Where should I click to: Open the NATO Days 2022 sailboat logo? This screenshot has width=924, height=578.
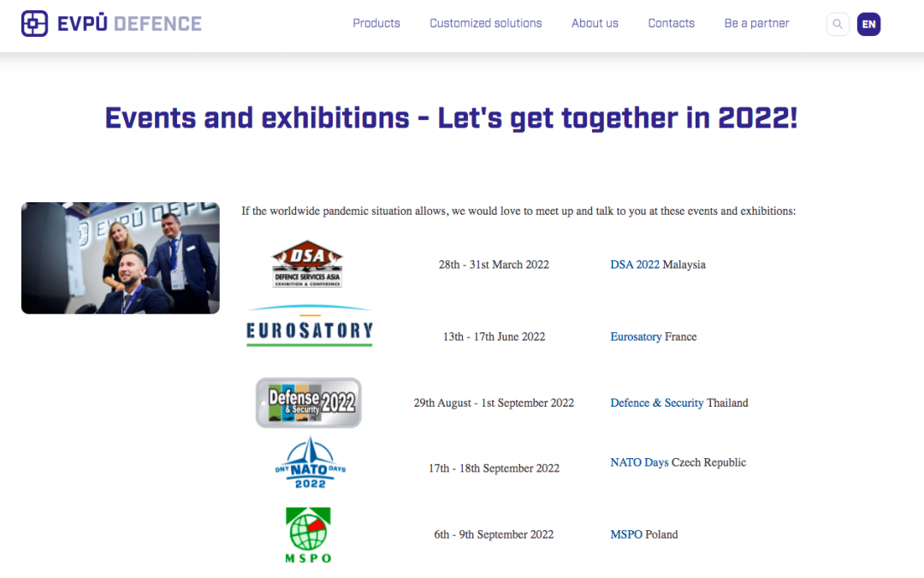pyautogui.click(x=310, y=462)
